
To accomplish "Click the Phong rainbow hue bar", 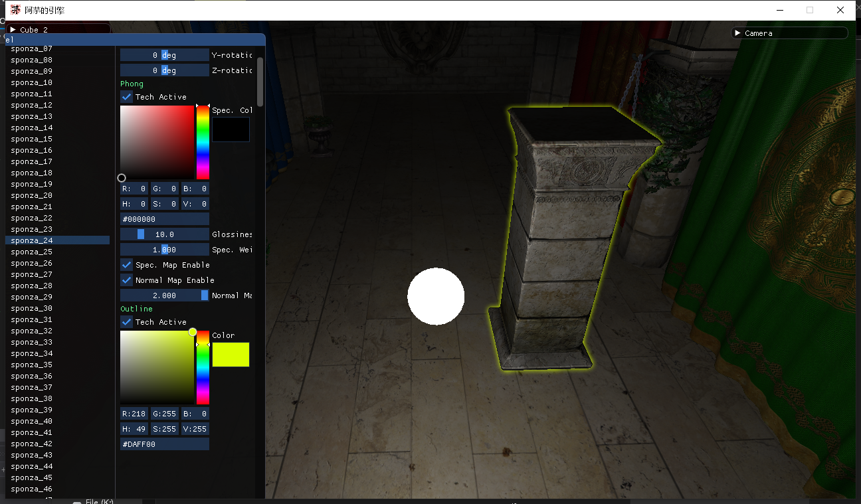I will [x=203, y=143].
